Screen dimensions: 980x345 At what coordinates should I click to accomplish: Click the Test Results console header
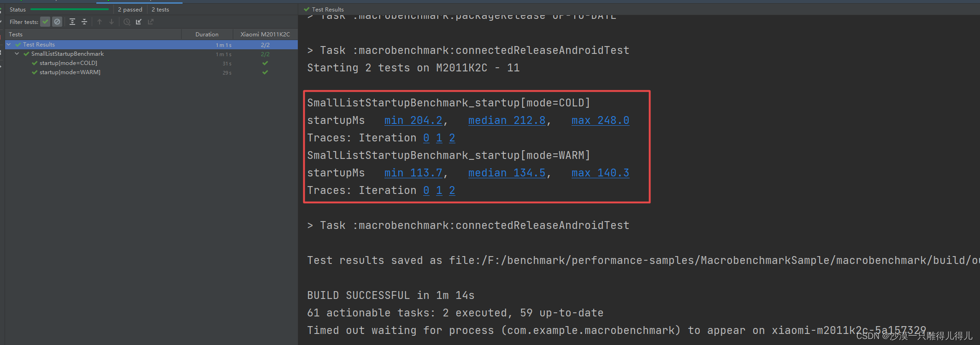point(324,9)
